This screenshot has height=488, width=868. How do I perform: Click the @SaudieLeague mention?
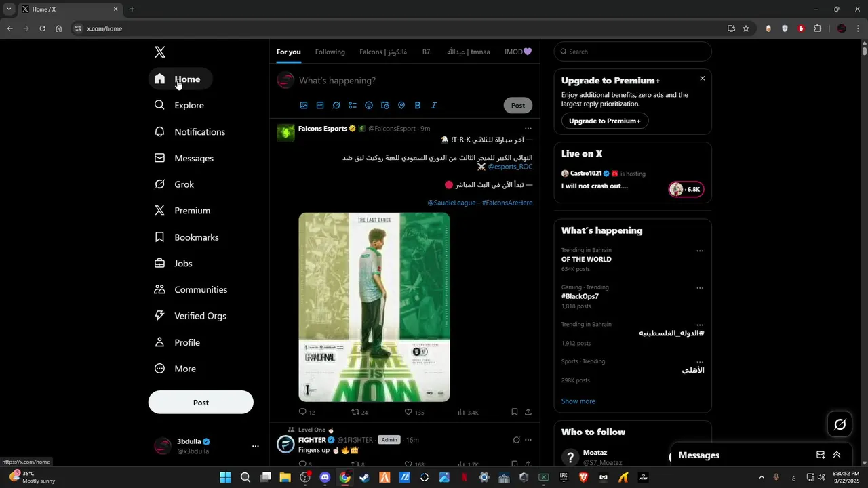click(452, 203)
